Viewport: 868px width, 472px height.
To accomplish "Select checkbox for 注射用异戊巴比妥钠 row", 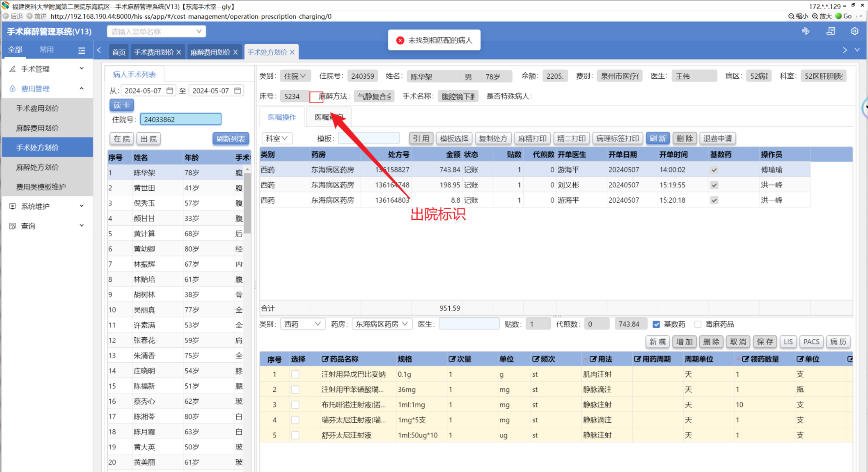I will click(x=295, y=374).
